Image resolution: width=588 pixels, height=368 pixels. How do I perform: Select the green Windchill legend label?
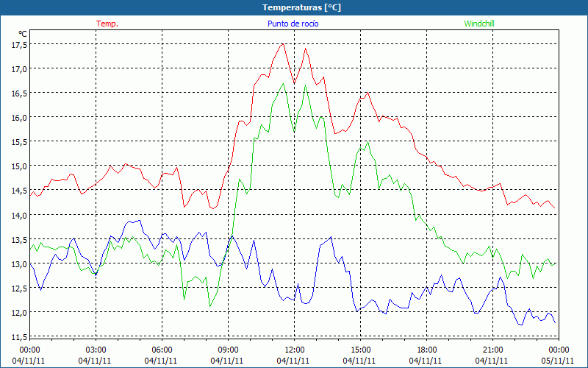[479, 24]
